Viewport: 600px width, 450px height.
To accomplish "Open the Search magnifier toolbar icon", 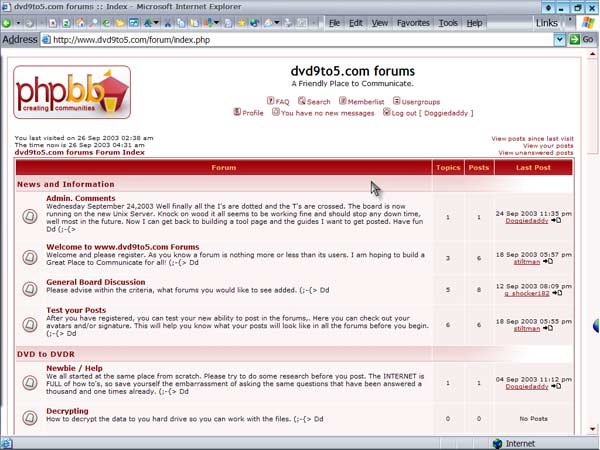I will [x=93, y=23].
